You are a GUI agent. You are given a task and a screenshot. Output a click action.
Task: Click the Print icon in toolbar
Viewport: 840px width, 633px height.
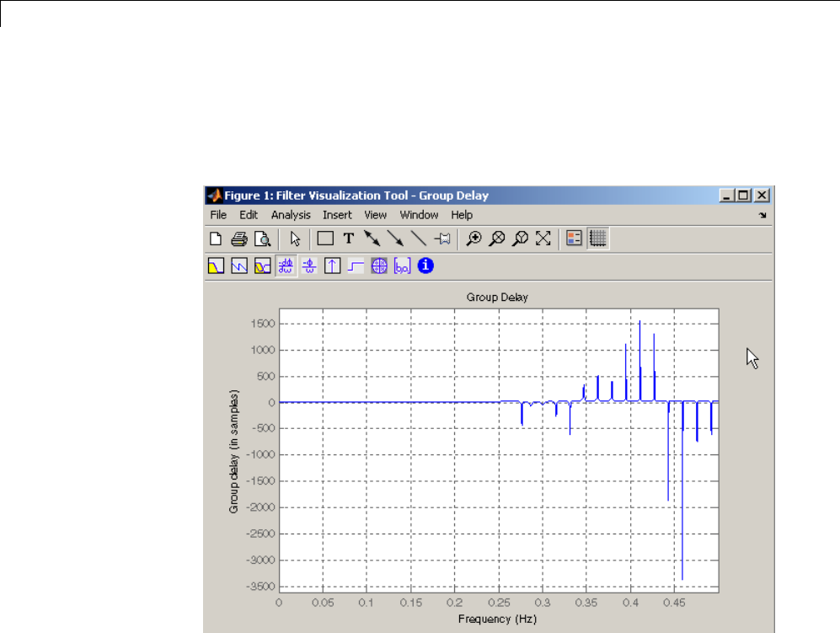point(238,239)
